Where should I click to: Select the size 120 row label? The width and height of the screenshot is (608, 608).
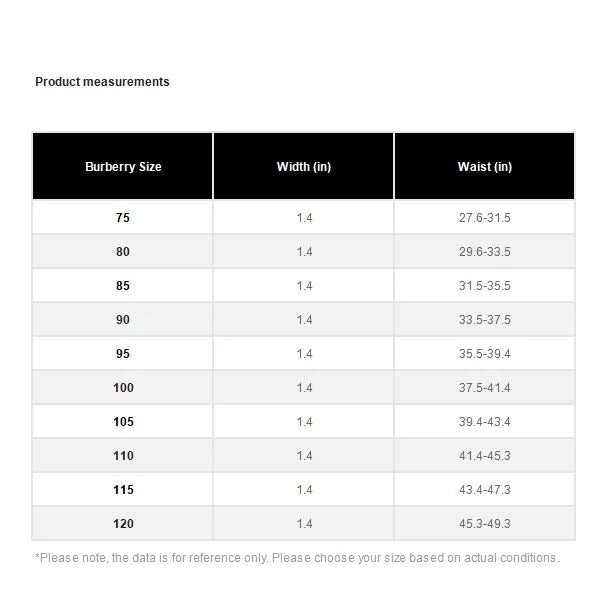pos(123,524)
